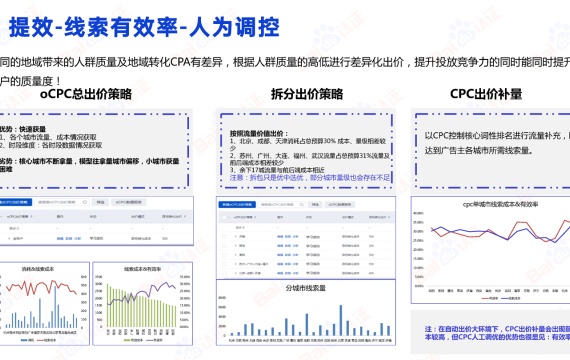Click the search magnifier icon in the middle oCPC table

pos(302,205)
